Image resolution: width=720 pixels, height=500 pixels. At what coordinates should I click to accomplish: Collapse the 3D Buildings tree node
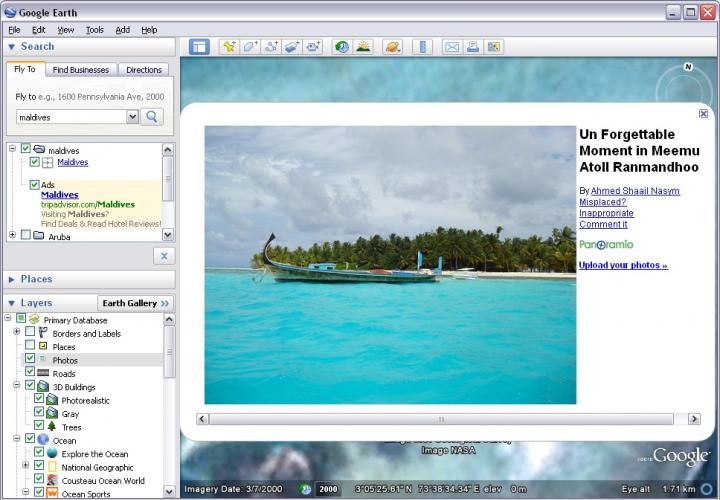point(16,386)
